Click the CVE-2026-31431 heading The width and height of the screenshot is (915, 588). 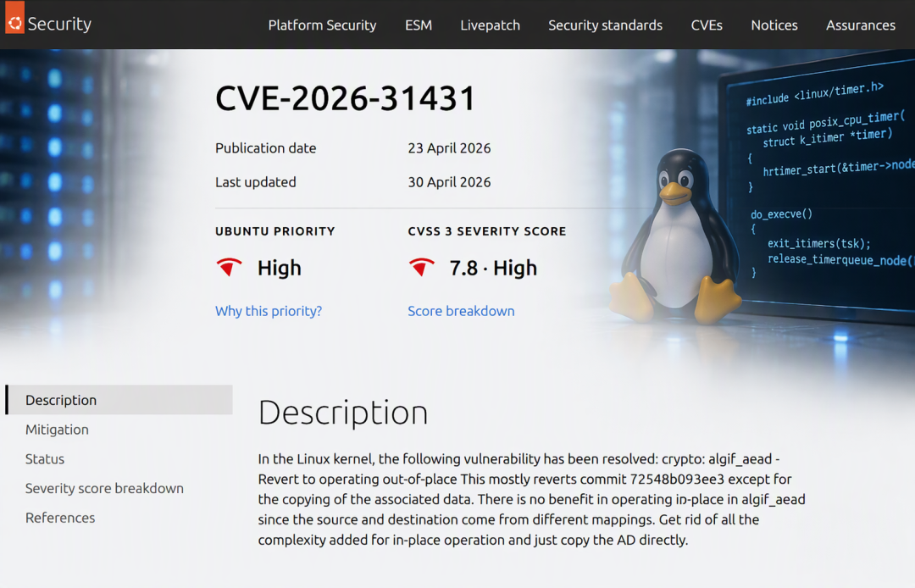346,98
